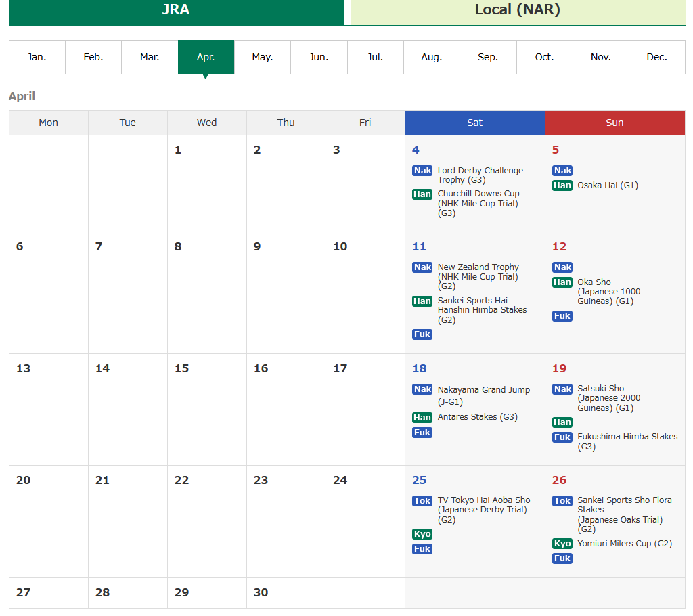This screenshot has width=693, height=616.
Task: Click the Wed column header
Action: point(207,123)
